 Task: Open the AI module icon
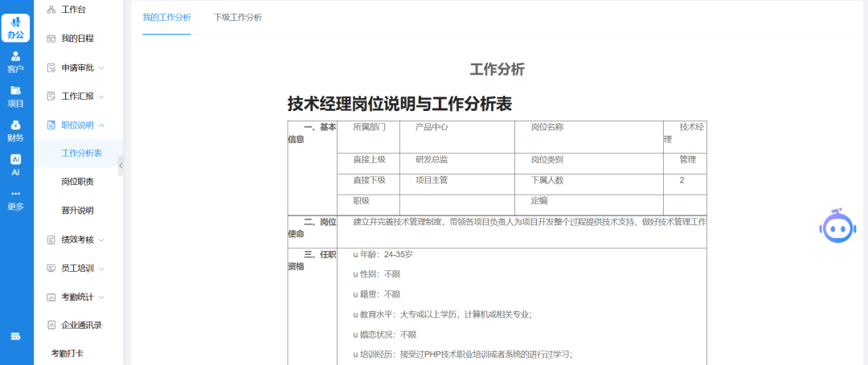point(15,159)
